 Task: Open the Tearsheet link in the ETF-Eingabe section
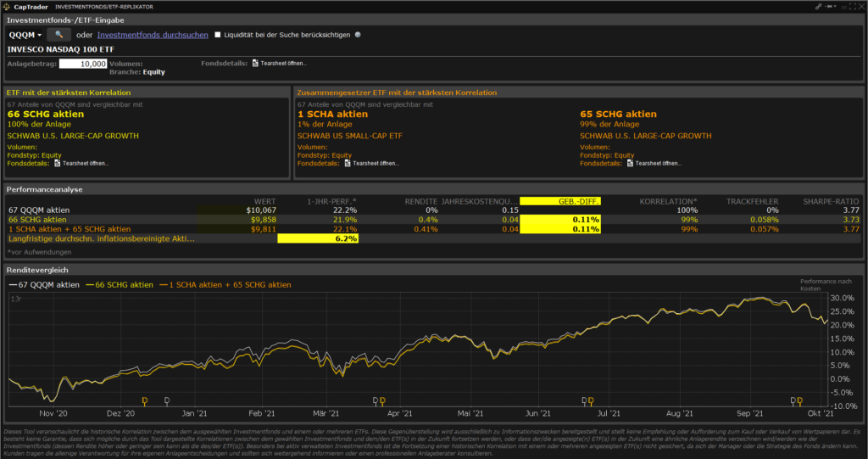tap(283, 63)
